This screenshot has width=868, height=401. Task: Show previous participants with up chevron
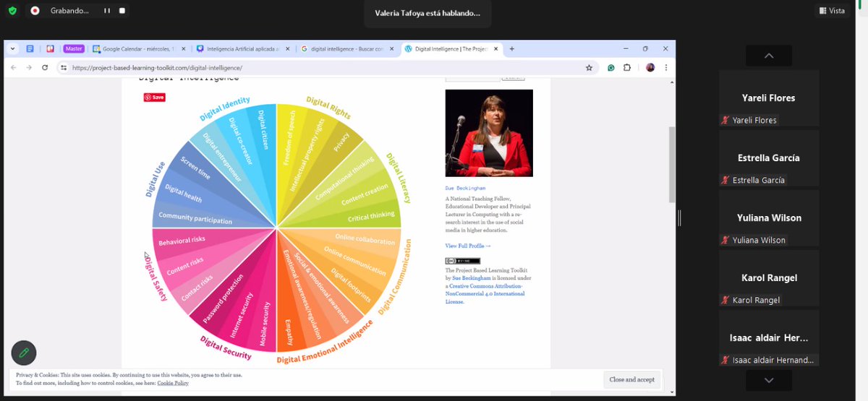[x=768, y=56]
